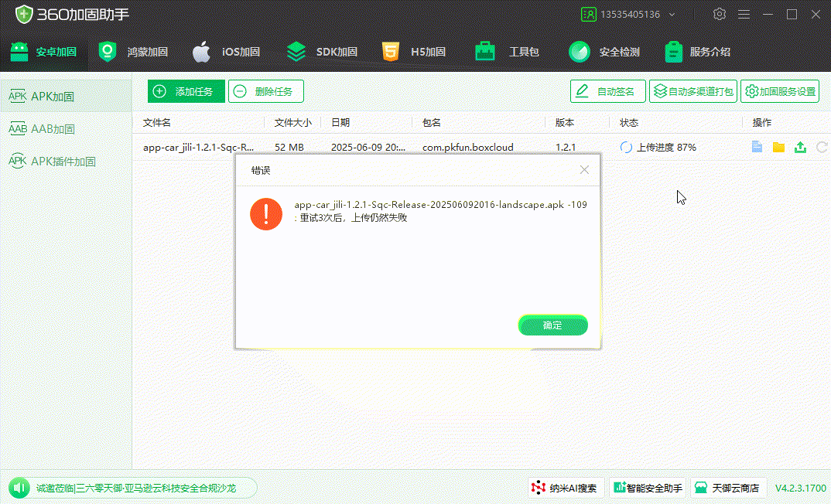
Task: Open the 加固服务设置 gear button
Action: (779, 90)
